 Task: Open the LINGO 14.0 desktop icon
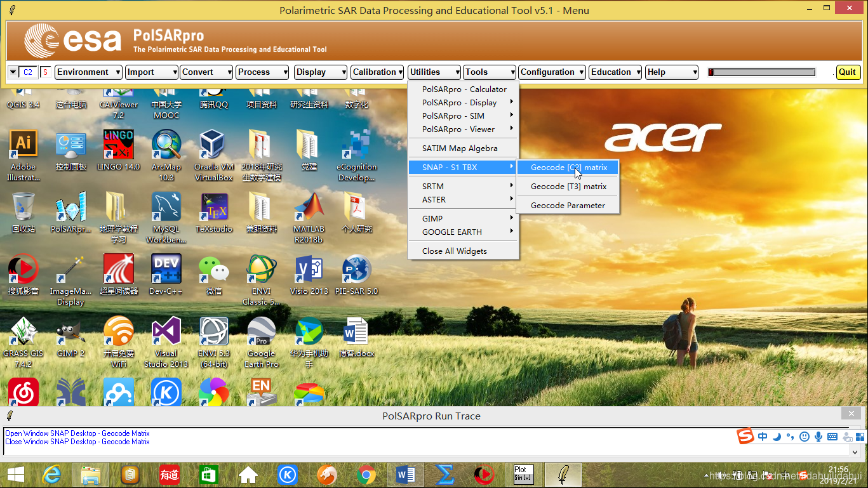118,150
